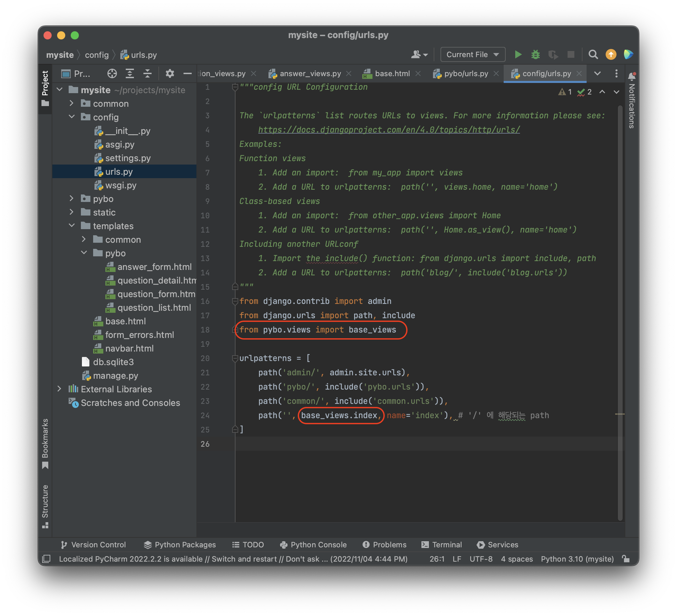Click Expand All icon in Project panel
The width and height of the screenshot is (677, 616).
130,73
